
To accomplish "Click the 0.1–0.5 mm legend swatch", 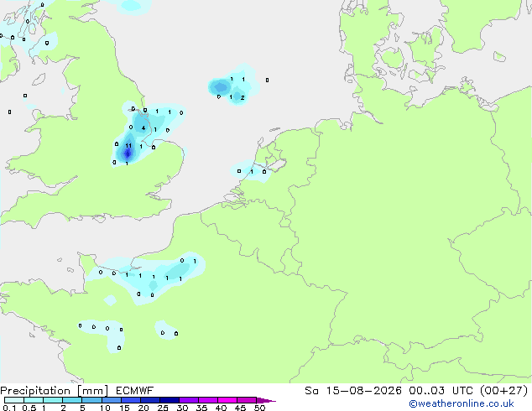I will tap(14, 400).
